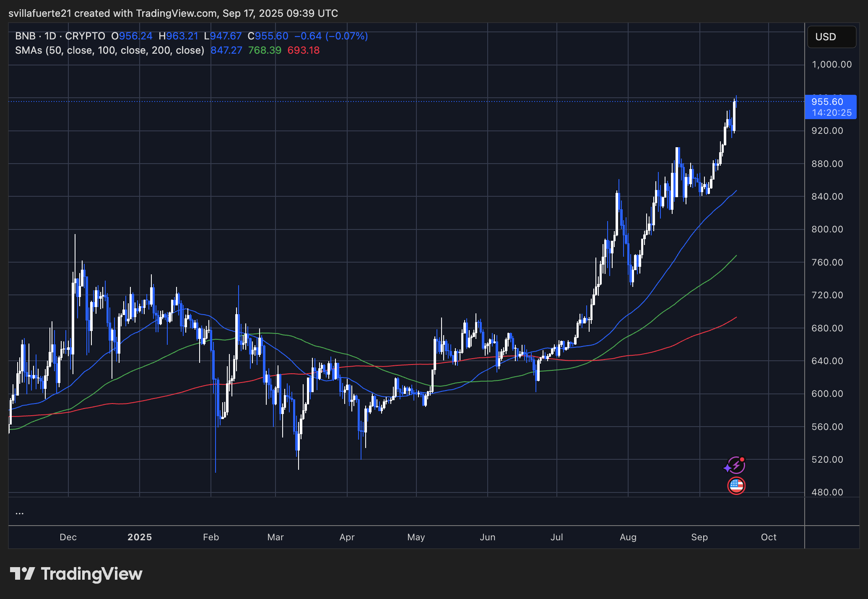Click the close value C955.60 in the legend
This screenshot has height=599, width=868.
[269, 36]
